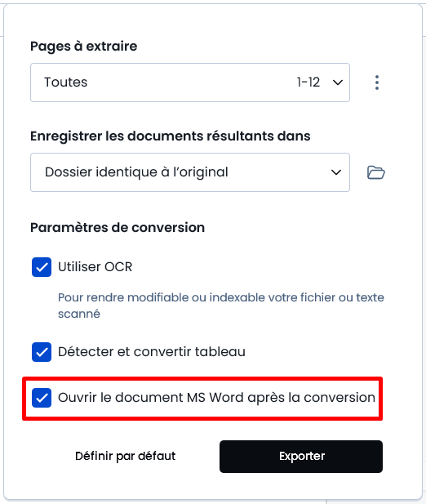The image size is (426, 504).
Task: Click Définir par défaut
Action: 126,456
